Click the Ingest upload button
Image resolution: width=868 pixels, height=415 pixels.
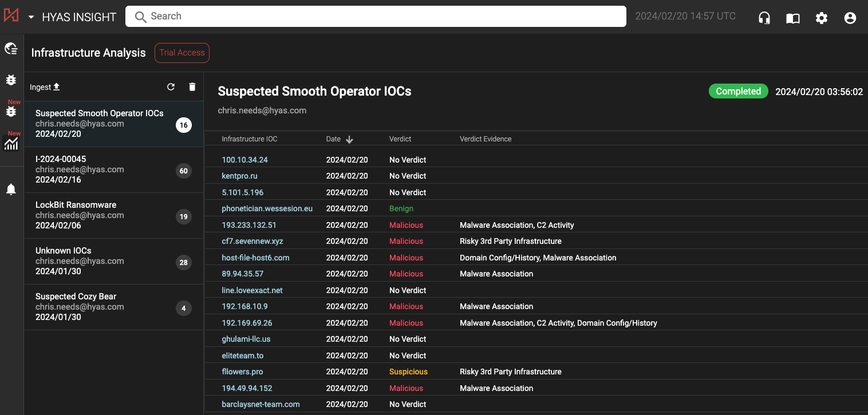point(45,87)
